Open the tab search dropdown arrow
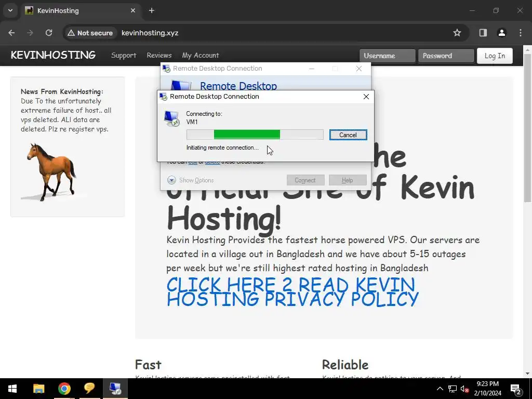 [x=10, y=10]
